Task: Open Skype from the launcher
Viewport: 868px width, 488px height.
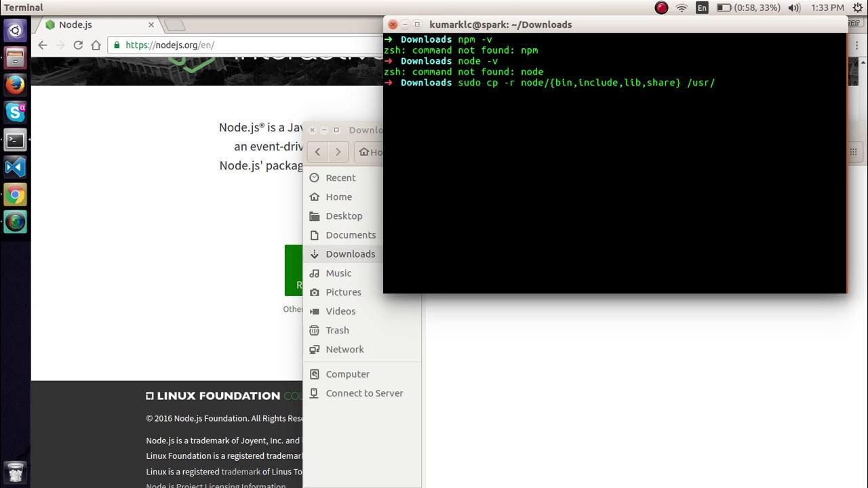Action: click(x=15, y=113)
